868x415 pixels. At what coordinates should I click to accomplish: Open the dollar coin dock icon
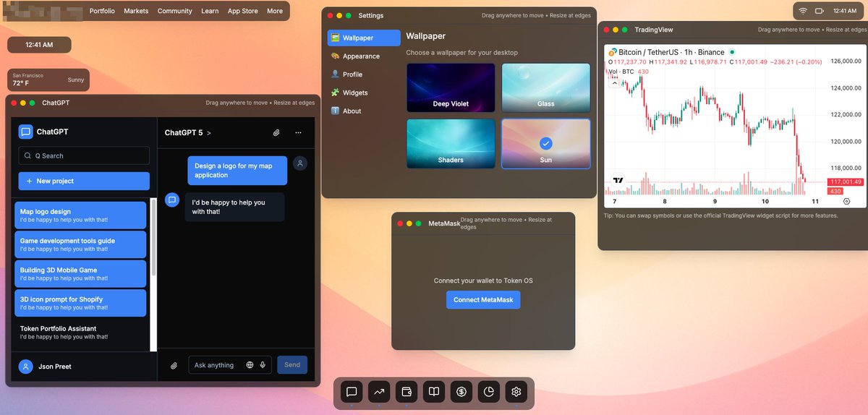tap(461, 392)
